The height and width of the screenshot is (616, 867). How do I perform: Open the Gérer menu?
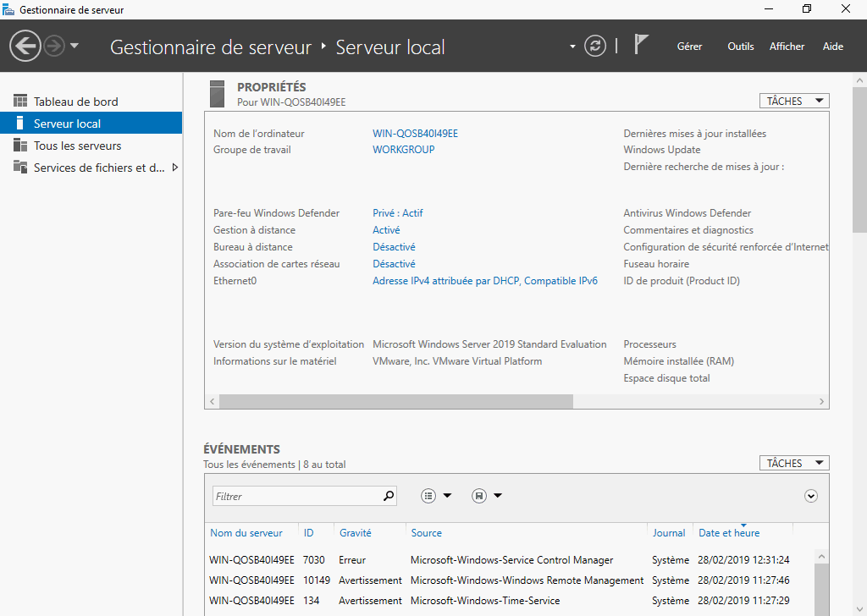(x=689, y=47)
